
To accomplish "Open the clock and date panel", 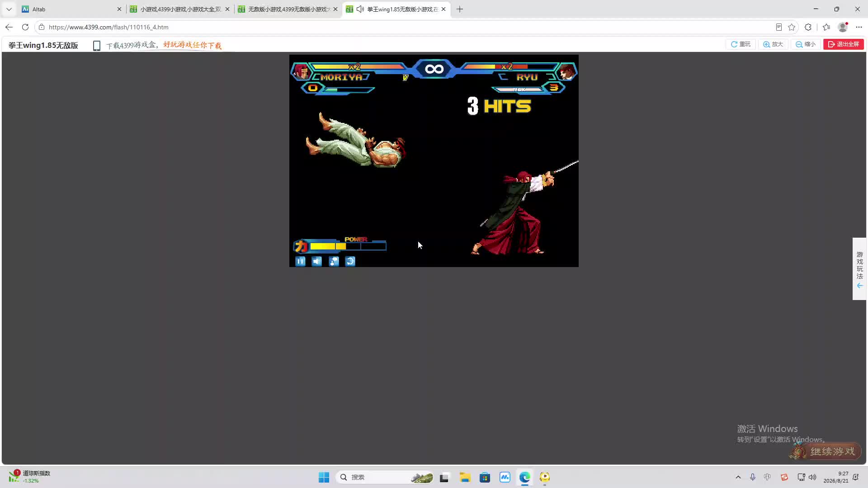I will click(x=836, y=477).
